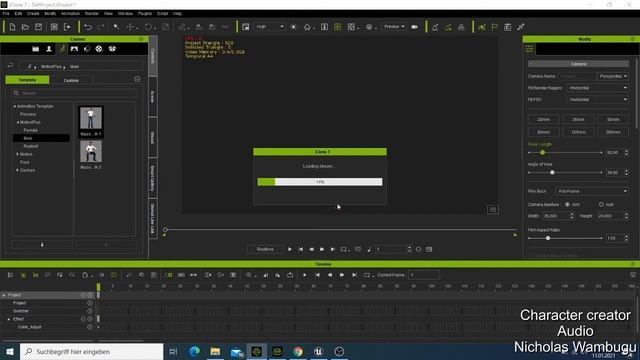Play the animation in the playback bar

pyautogui.click(x=290, y=249)
